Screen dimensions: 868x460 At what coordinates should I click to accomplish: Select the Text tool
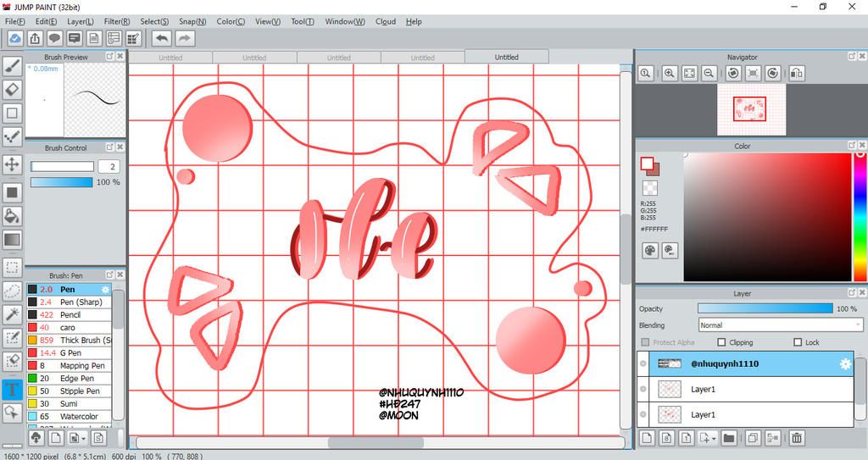(12, 389)
